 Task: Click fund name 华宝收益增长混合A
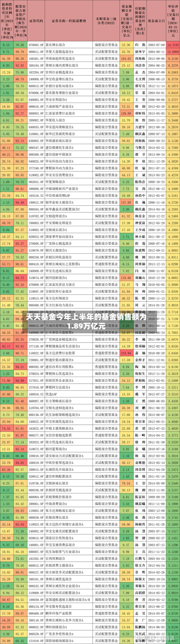click(x=59, y=79)
